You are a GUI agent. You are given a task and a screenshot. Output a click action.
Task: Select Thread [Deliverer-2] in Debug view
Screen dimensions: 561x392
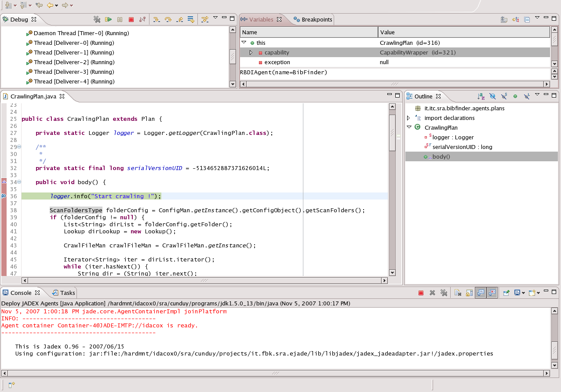click(74, 62)
